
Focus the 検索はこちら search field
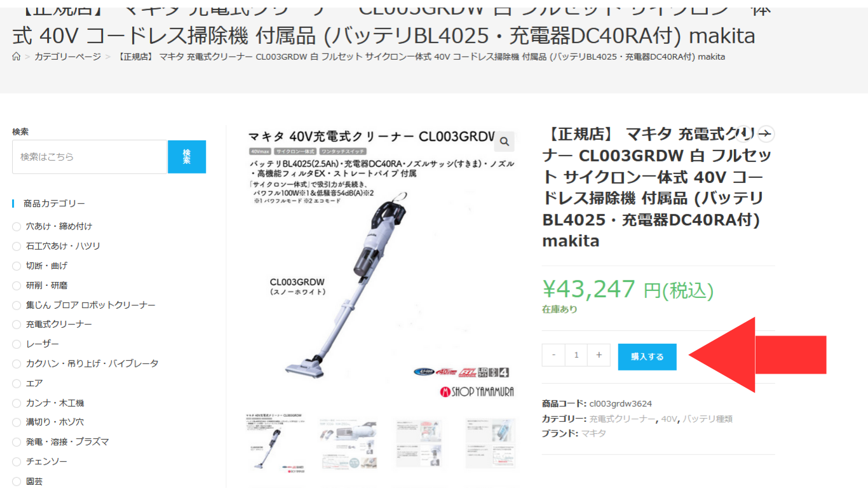(90, 157)
